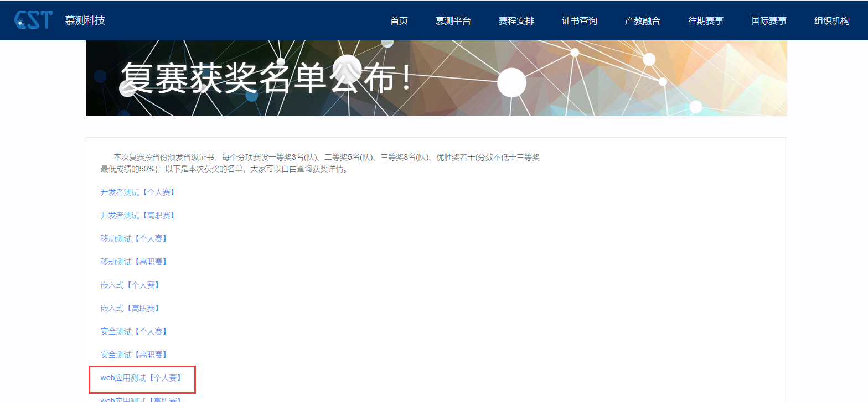868x402 pixels.
Task: View the 移动测试【个人赛】 results
Action: (134, 239)
